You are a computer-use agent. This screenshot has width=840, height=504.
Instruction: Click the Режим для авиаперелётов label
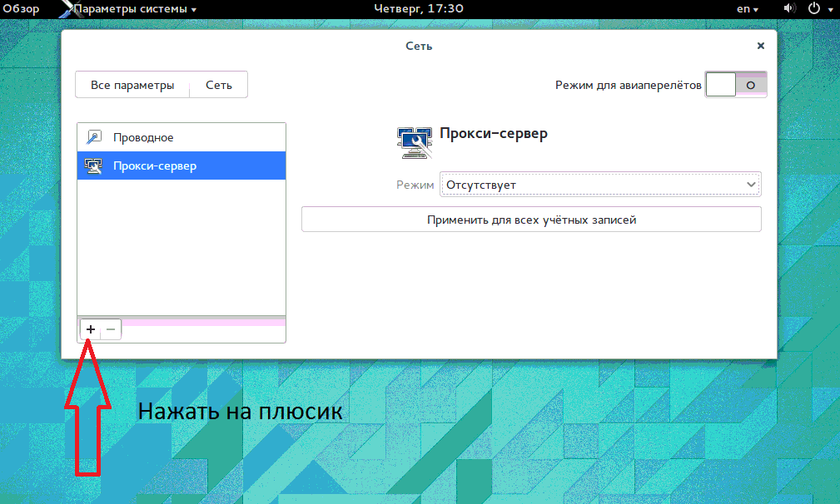(x=628, y=85)
